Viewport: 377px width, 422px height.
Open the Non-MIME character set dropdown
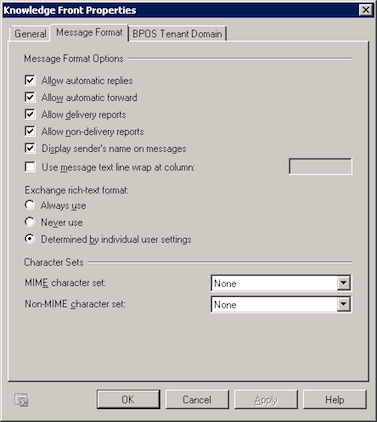pyautogui.click(x=343, y=304)
